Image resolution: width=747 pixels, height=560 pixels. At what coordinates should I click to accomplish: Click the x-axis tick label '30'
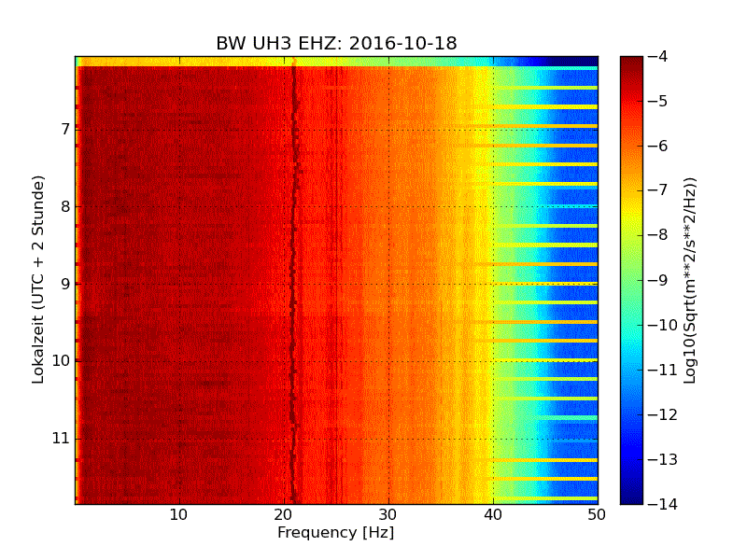pos(388,515)
